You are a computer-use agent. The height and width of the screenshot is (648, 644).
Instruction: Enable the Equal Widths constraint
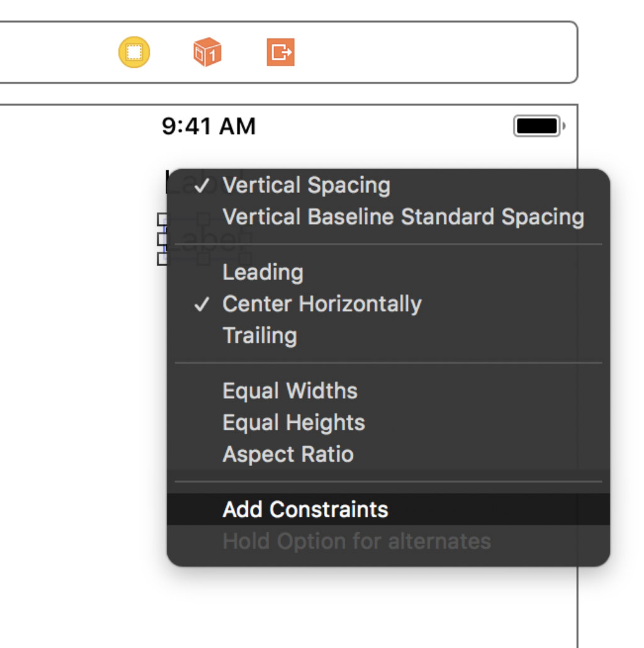(x=290, y=391)
